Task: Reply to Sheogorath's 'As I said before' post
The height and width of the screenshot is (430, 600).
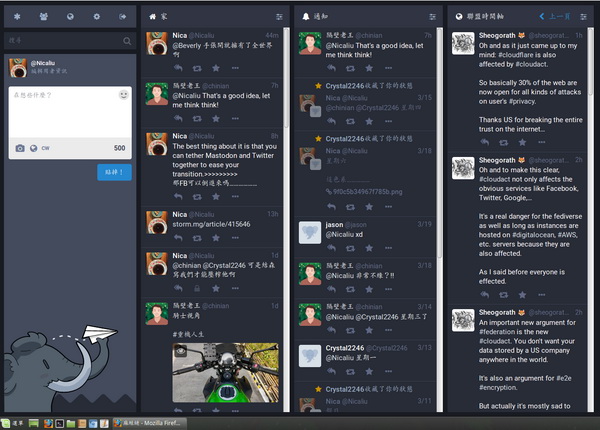Action: pos(484,295)
